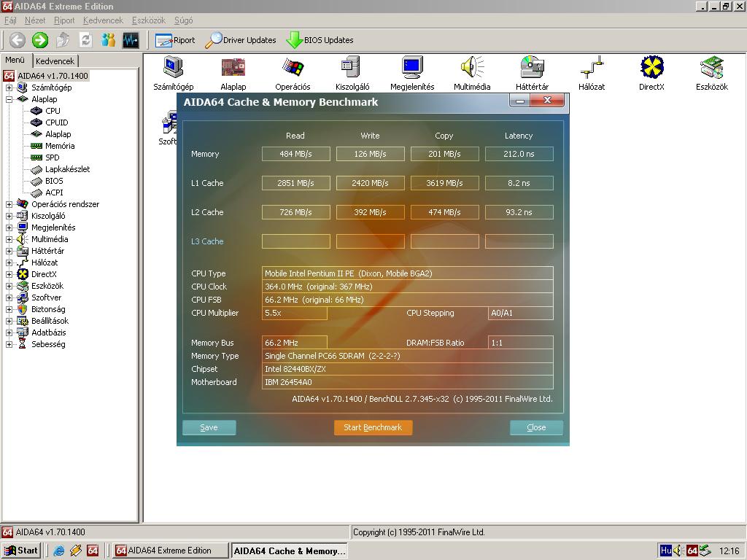Click the volume speaker tray icon

(678, 551)
